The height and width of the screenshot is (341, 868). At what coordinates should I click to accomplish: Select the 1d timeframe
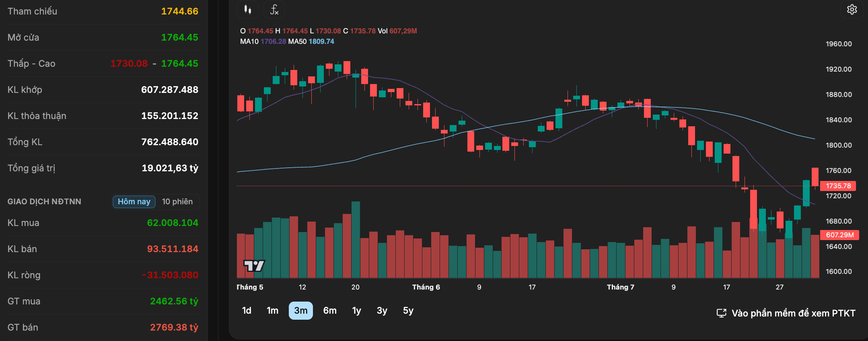pos(247,310)
